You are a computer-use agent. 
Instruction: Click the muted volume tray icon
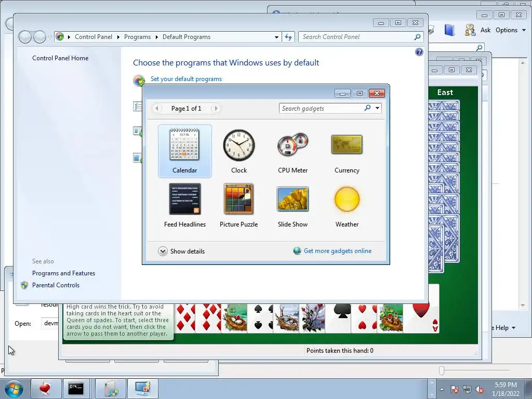click(480, 389)
